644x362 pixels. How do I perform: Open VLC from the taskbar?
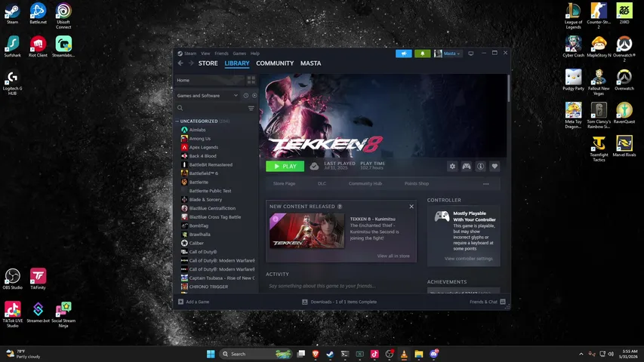[x=404, y=354]
